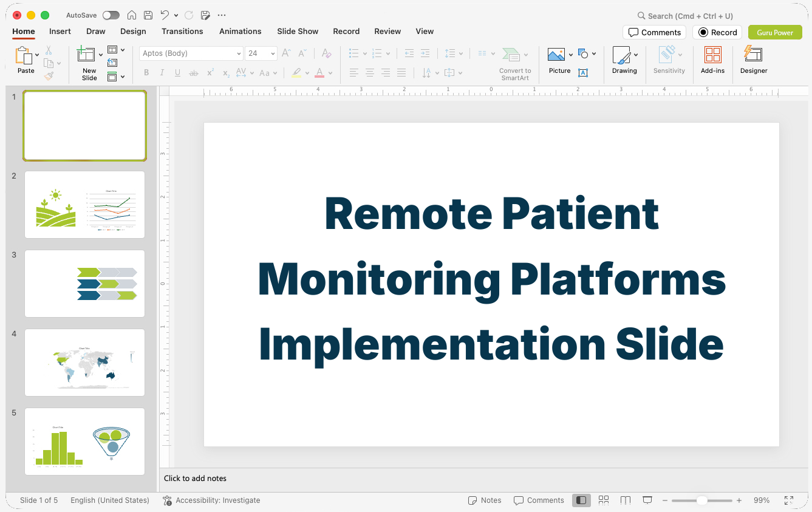
Task: Click the Comments button at top right
Action: click(654, 32)
